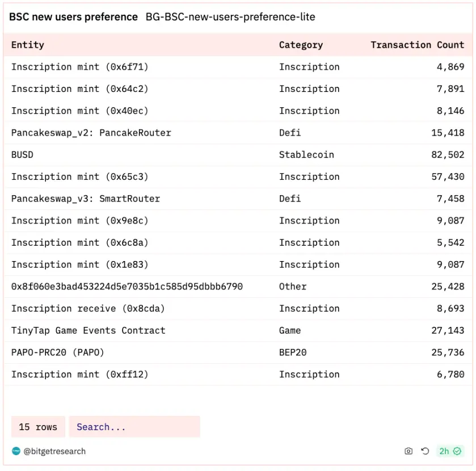Sort by the Entity column header
Viewport: 476px width, 471px height.
pyautogui.click(x=28, y=45)
